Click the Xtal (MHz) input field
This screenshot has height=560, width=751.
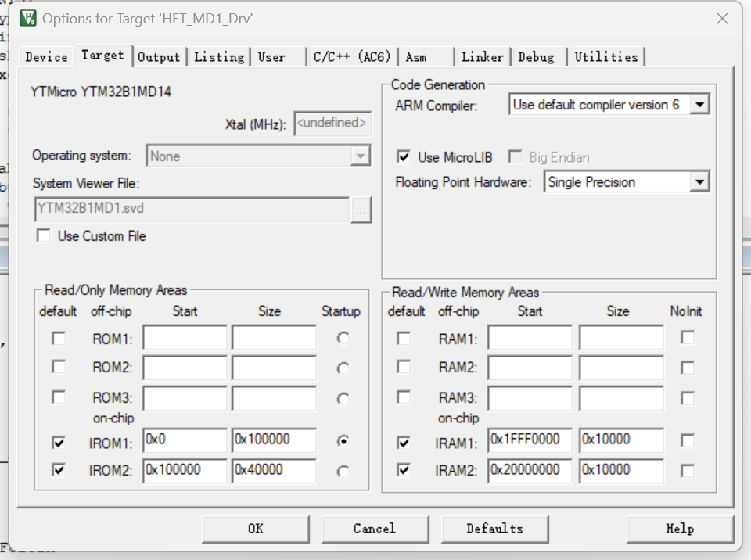332,124
